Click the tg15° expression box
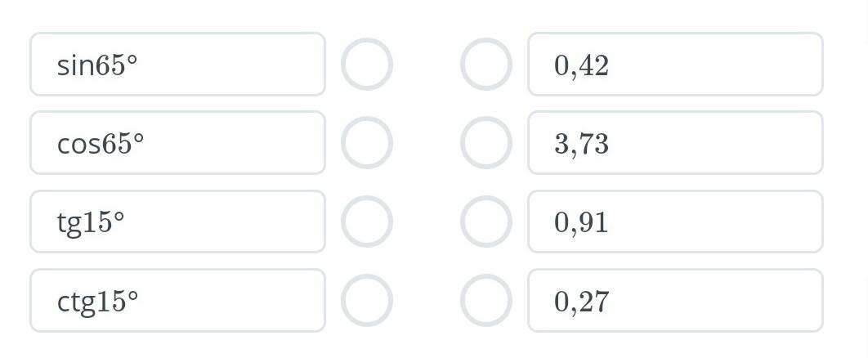868x358 pixels. [177, 222]
